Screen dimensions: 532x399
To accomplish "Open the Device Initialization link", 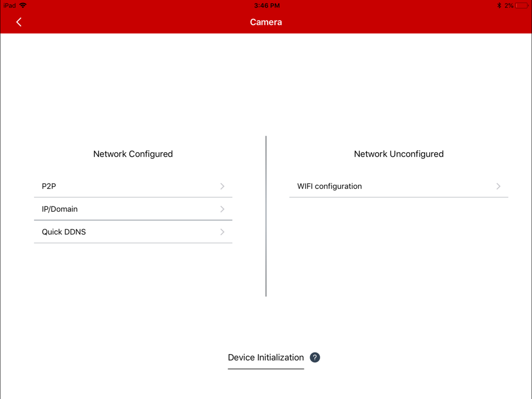I will pyautogui.click(x=265, y=358).
